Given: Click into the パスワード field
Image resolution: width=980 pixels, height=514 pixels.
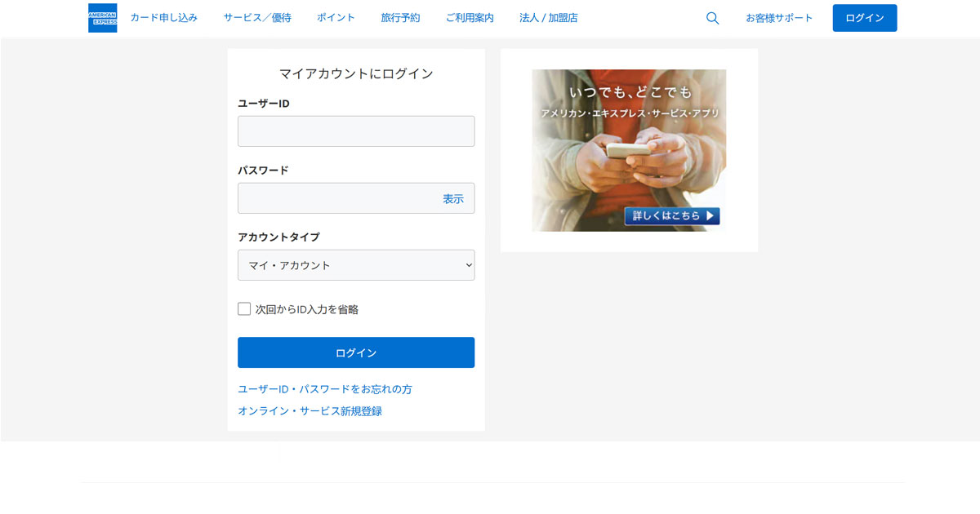Looking at the screenshot, I should point(335,198).
